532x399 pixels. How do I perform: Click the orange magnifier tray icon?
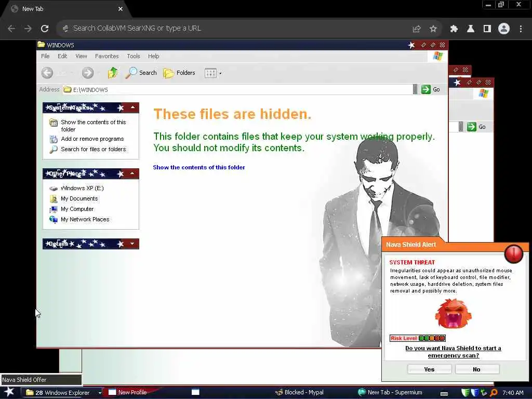[494, 393]
